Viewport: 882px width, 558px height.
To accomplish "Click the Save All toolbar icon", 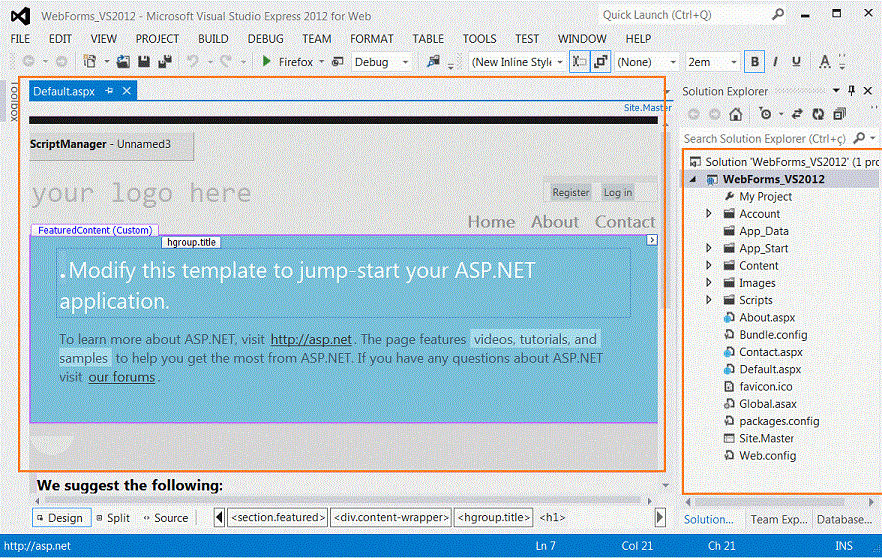I will click(x=165, y=61).
